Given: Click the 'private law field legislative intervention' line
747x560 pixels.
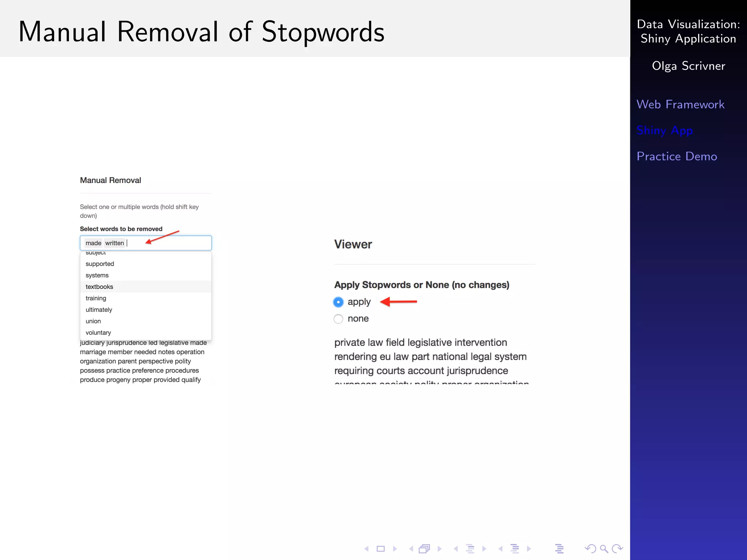Looking at the screenshot, I should coord(421,343).
